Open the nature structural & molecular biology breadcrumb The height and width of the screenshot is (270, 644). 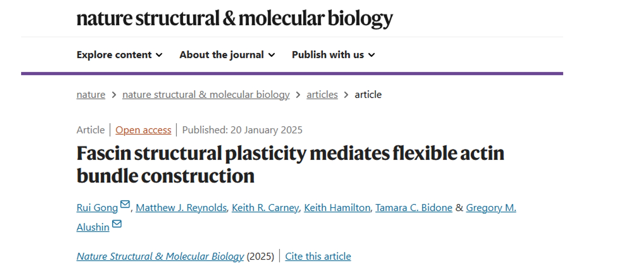[206, 95]
